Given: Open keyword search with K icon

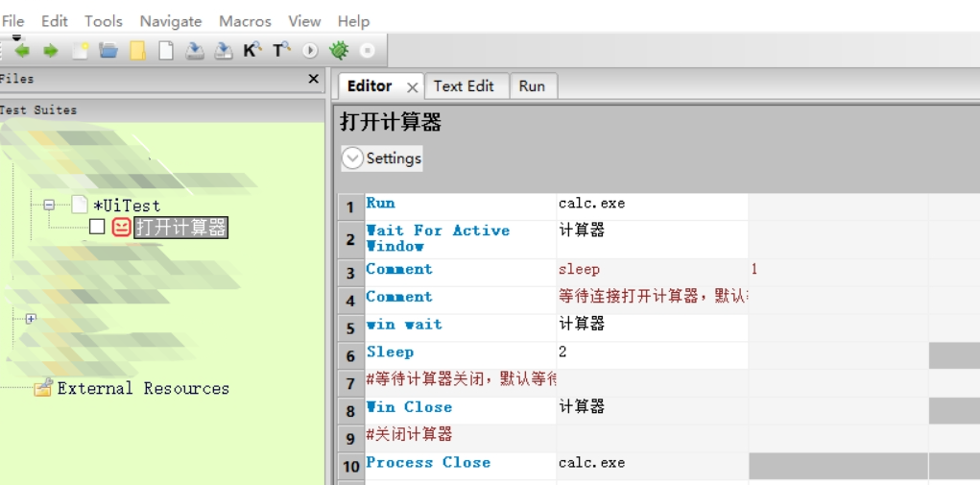Looking at the screenshot, I should point(252,51).
